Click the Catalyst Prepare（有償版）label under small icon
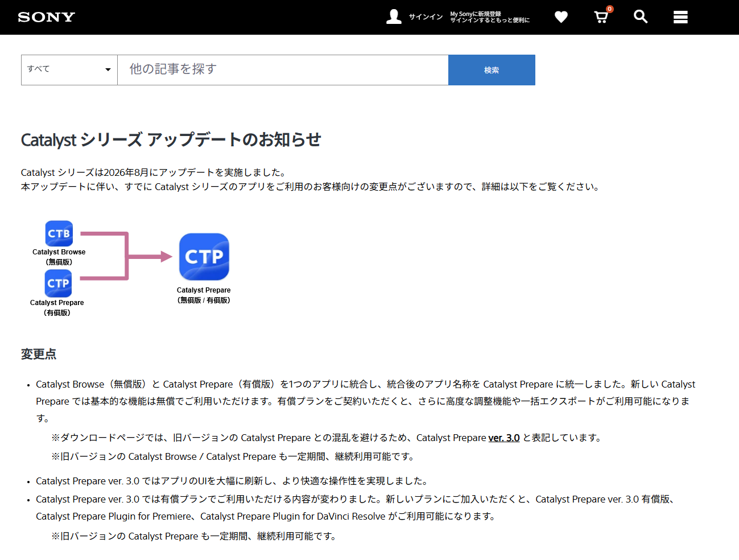The image size is (739, 560). (x=57, y=307)
